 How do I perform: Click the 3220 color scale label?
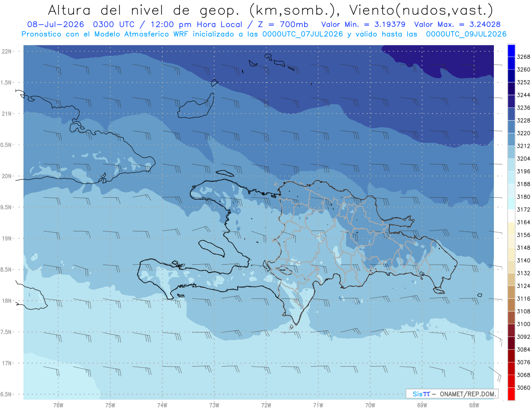(x=524, y=133)
